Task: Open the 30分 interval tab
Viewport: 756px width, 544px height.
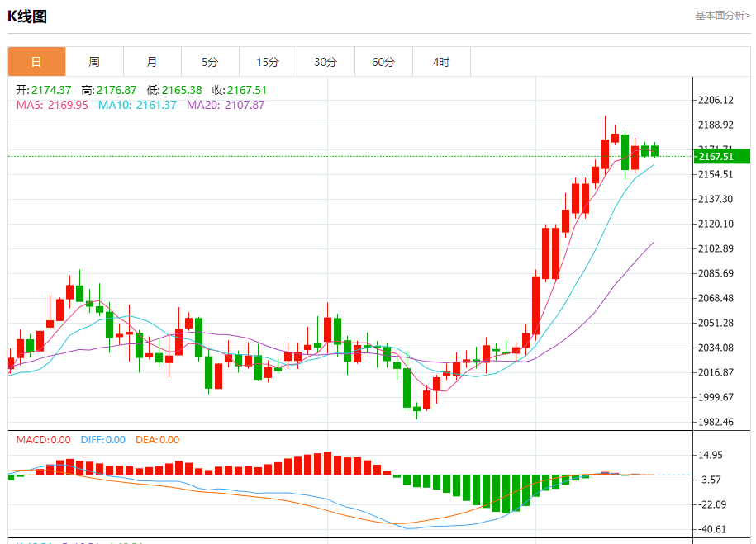Action: click(x=326, y=62)
